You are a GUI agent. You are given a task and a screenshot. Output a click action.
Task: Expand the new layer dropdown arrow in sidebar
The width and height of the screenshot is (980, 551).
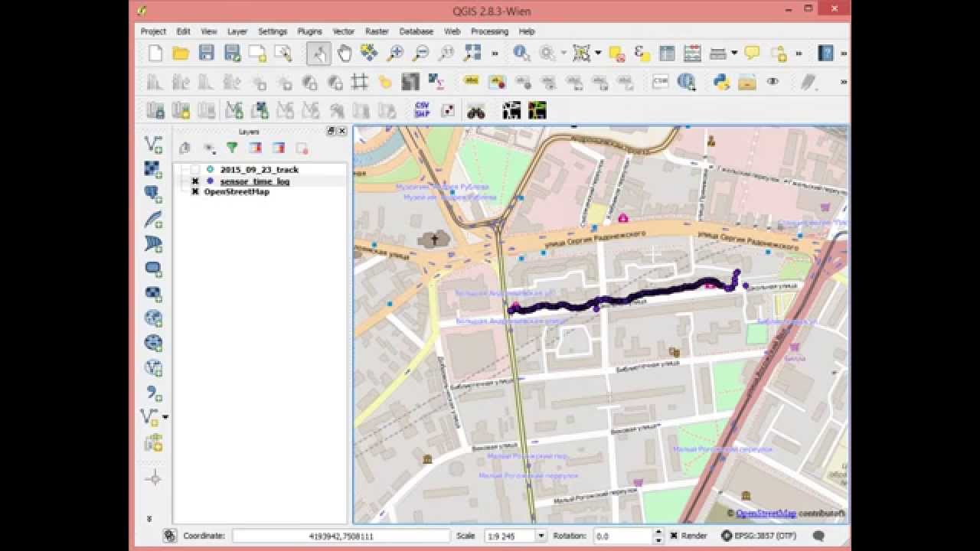[x=165, y=417]
